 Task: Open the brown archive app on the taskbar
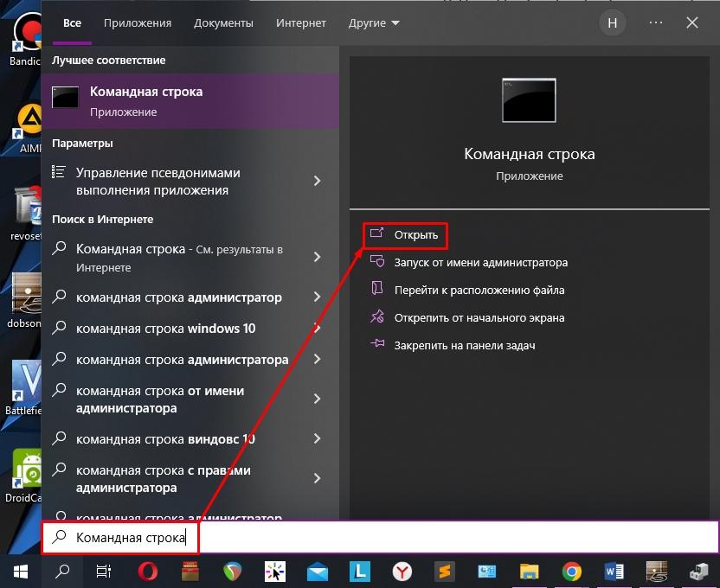(x=190, y=572)
